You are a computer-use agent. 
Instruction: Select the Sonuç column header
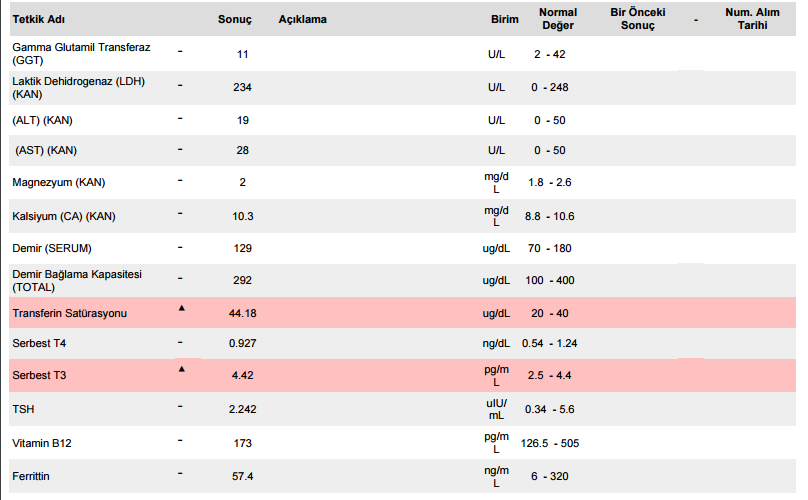click(234, 19)
